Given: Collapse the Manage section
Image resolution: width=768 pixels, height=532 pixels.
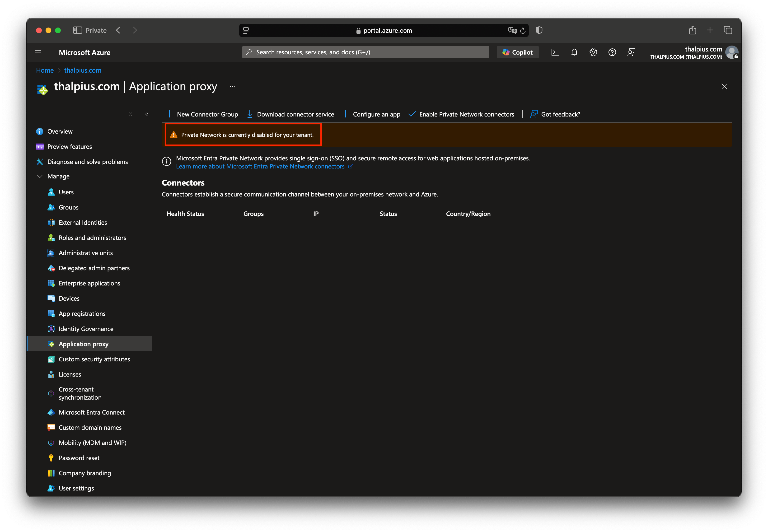Looking at the screenshot, I should (40, 176).
